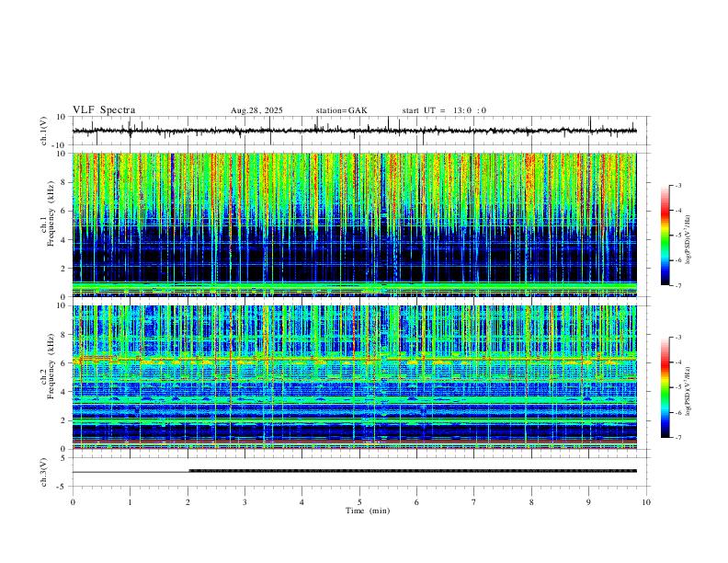
Task: Click the '-7' label on lower color scale
Action: click(x=677, y=438)
